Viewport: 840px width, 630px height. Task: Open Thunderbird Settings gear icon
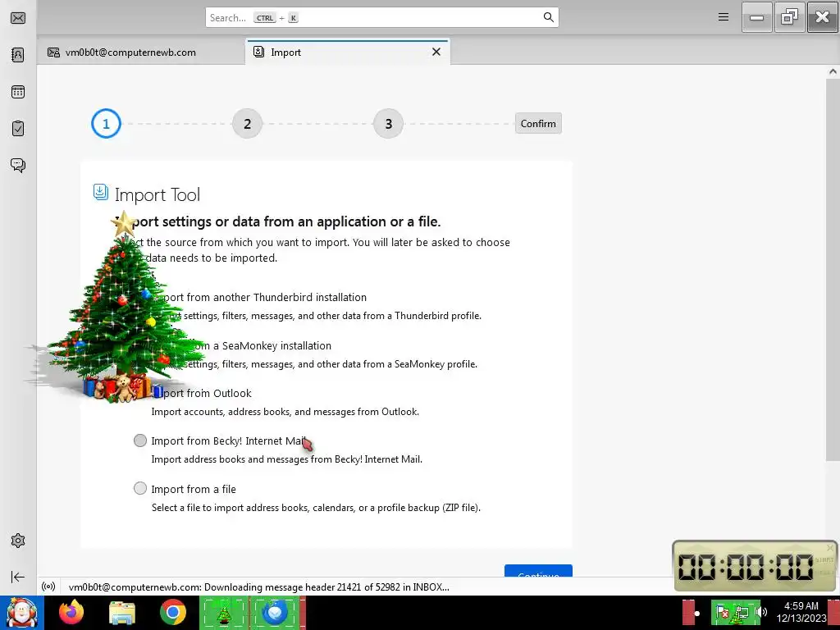click(18, 541)
